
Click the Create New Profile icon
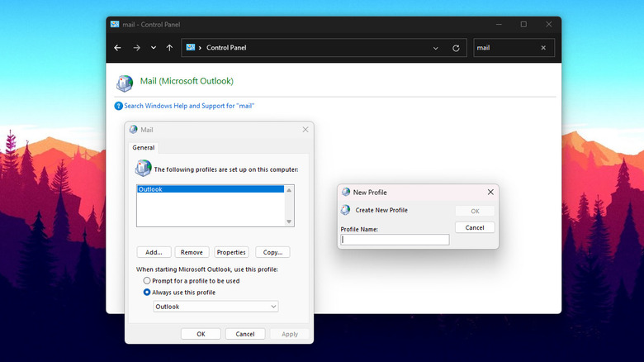pyautogui.click(x=345, y=210)
